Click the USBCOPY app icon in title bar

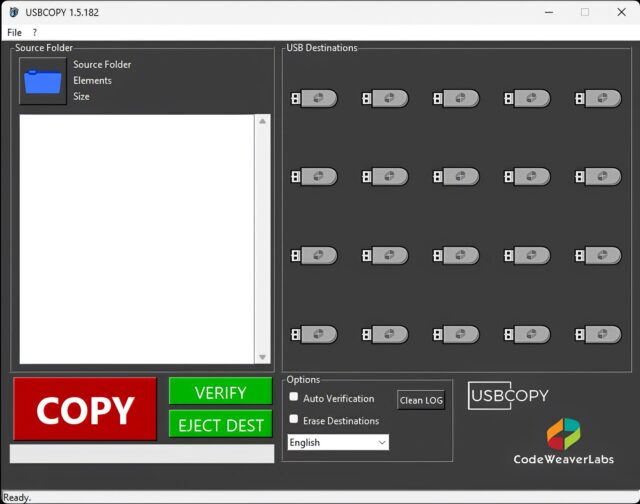[14, 12]
